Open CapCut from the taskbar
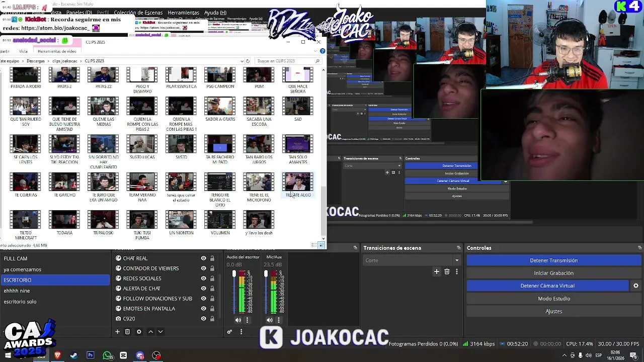 pyautogui.click(x=123, y=355)
